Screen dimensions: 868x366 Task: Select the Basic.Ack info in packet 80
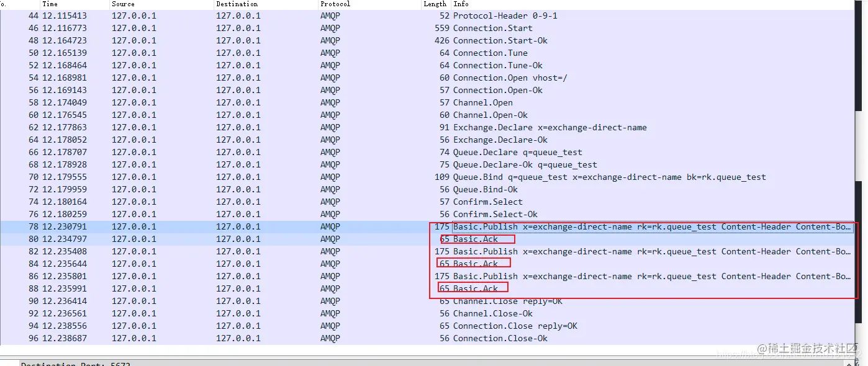476,239
